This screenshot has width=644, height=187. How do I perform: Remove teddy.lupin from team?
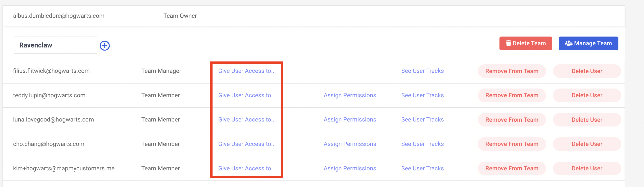pyautogui.click(x=512, y=95)
